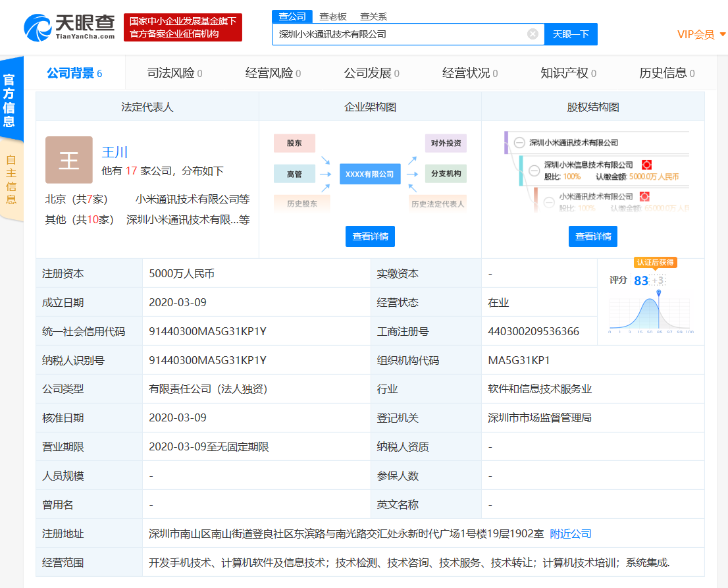Click the 对外投资 box in diagram

click(446, 143)
